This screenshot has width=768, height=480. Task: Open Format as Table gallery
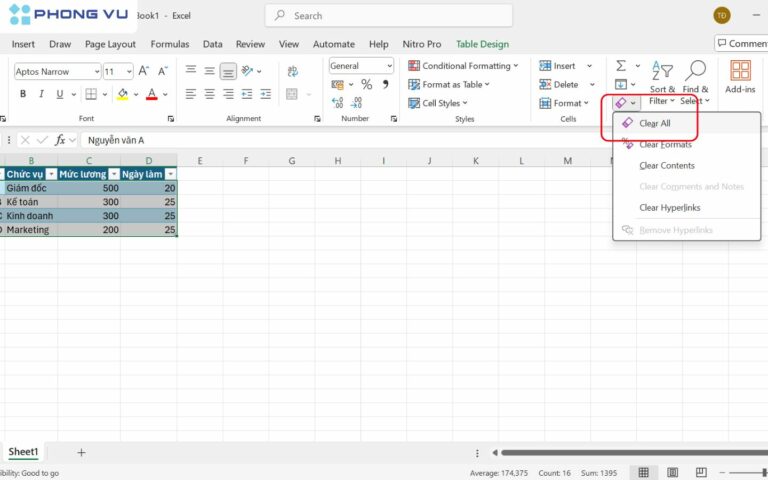pos(449,85)
